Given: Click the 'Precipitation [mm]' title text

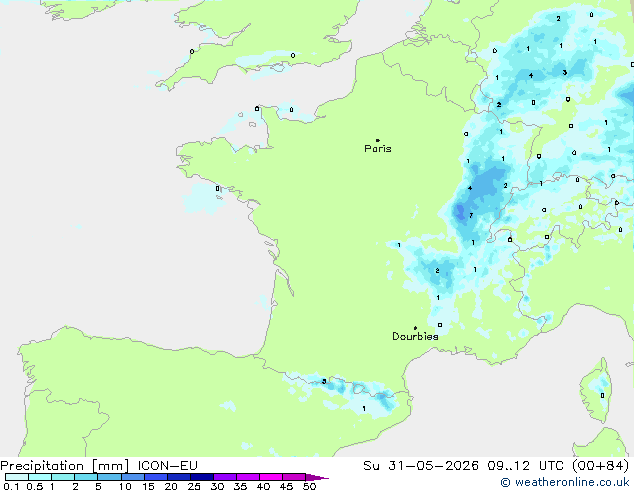Looking at the screenshot, I should [x=64, y=466].
